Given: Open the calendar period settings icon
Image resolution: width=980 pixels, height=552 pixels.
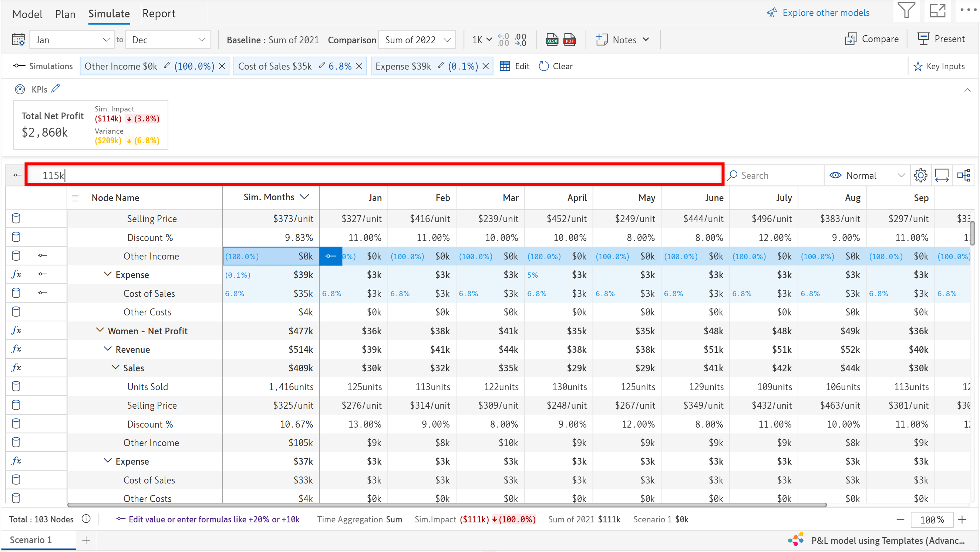Looking at the screenshot, I should (x=18, y=40).
